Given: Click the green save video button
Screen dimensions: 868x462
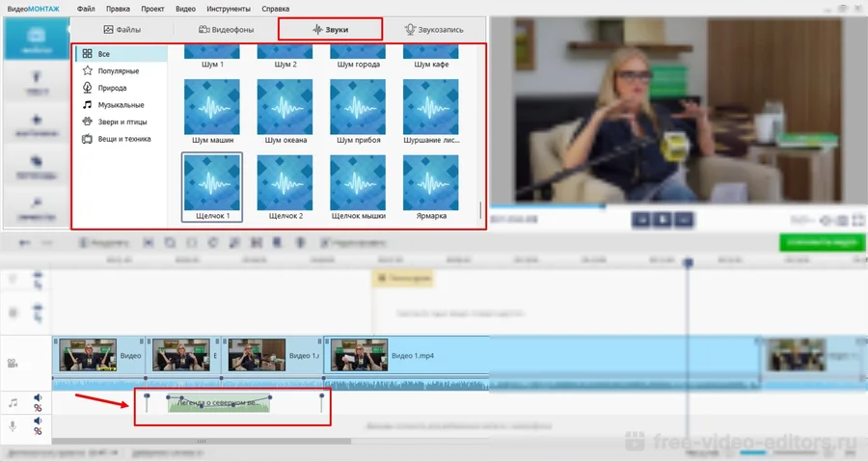Looking at the screenshot, I should (x=822, y=243).
